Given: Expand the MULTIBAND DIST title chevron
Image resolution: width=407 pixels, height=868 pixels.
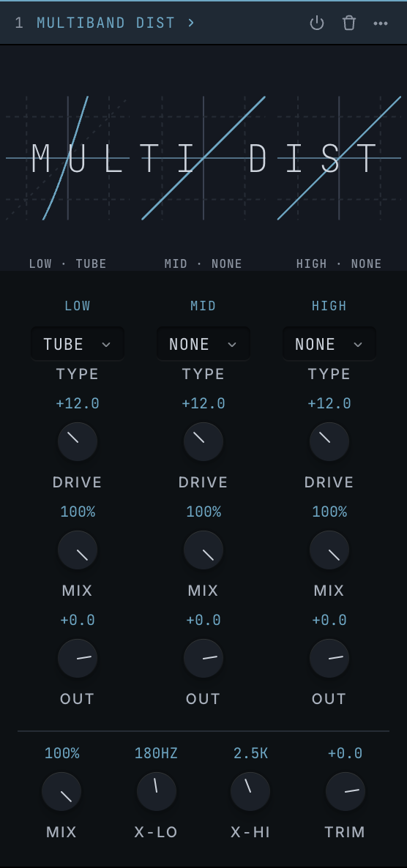Looking at the screenshot, I should pyautogui.click(x=191, y=23).
